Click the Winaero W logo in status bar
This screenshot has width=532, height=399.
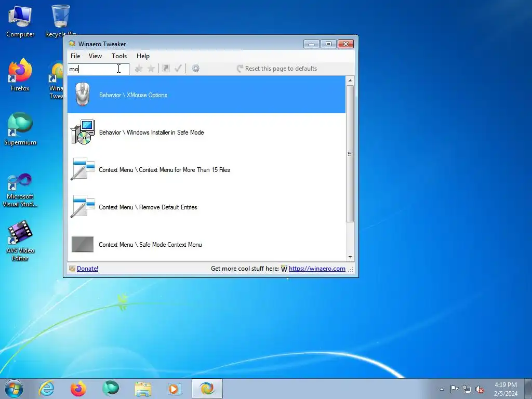pos(284,269)
